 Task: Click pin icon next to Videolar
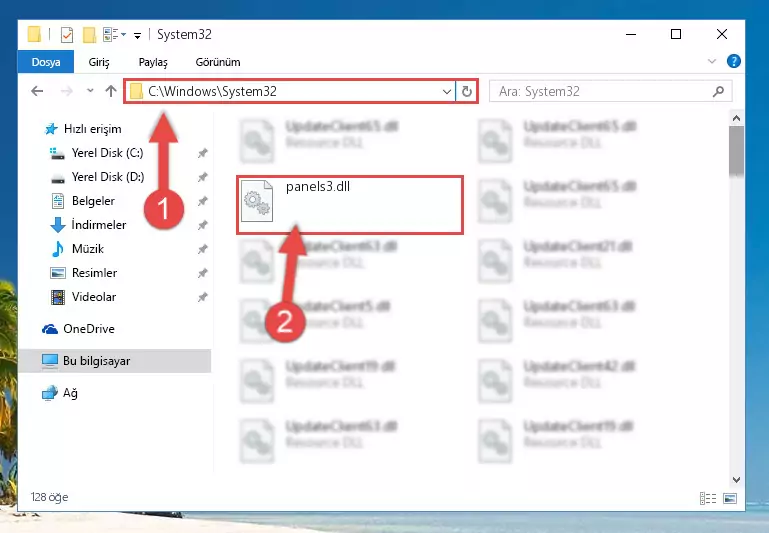(202, 297)
